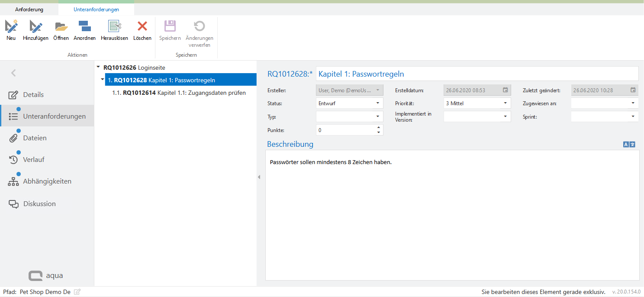The height and width of the screenshot is (297, 644).
Task: Click the Neu requirement icon
Action: pos(11,27)
